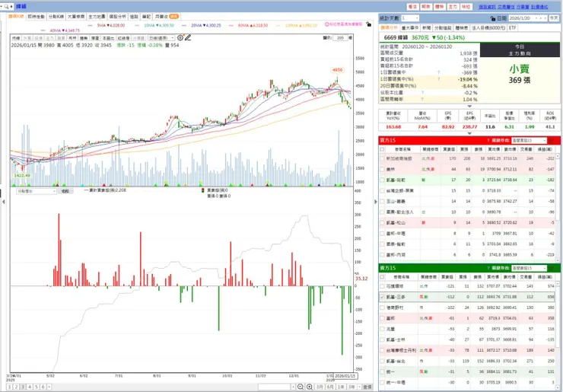Click the 顯示 bar count input field

340,38
